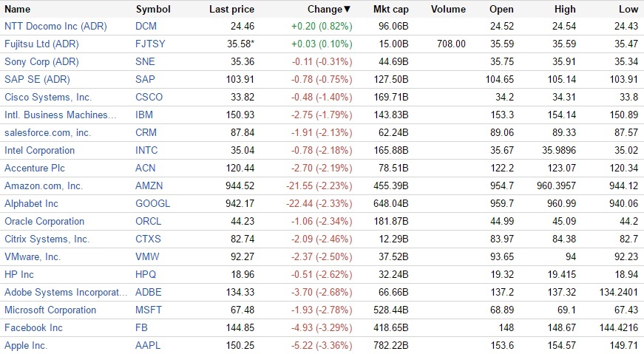
Task: Open Alphabet Inc stock page
Action: coord(32,203)
